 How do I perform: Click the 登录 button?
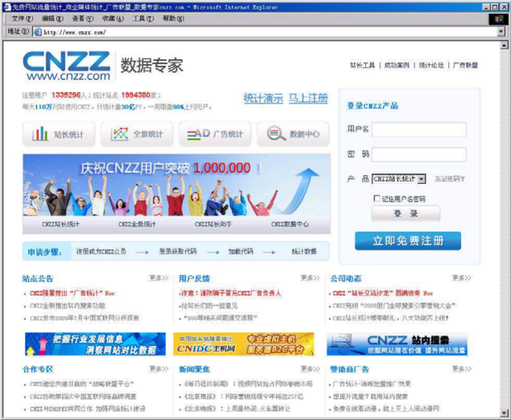point(406,214)
